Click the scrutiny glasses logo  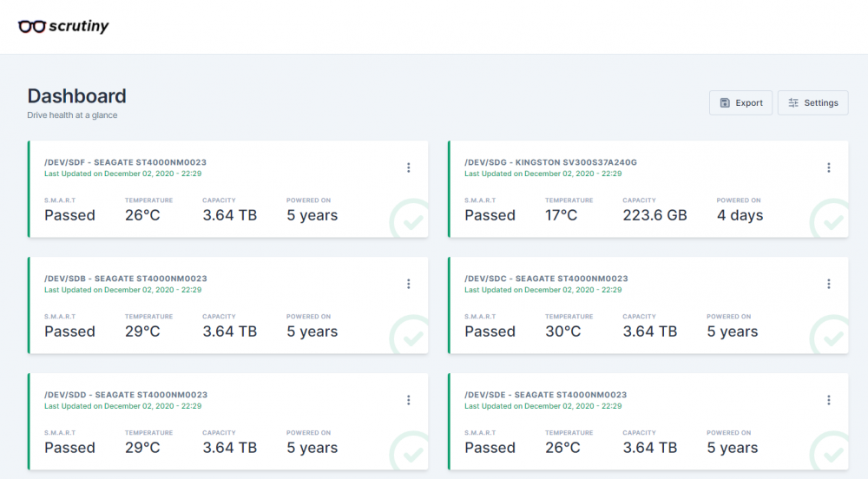(63, 26)
